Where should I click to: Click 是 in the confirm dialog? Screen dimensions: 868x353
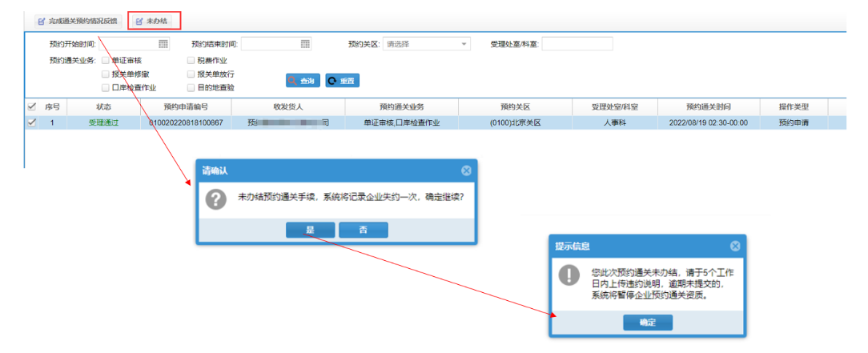[x=310, y=231]
